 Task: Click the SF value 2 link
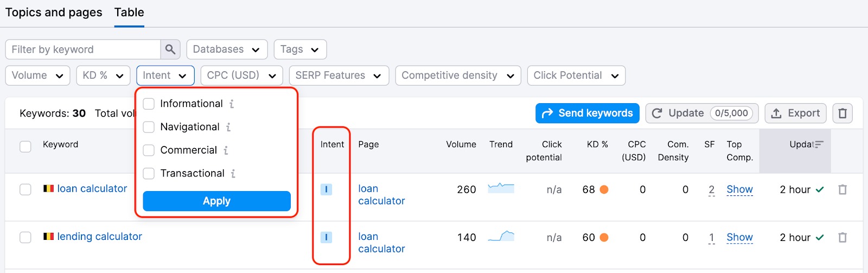711,189
